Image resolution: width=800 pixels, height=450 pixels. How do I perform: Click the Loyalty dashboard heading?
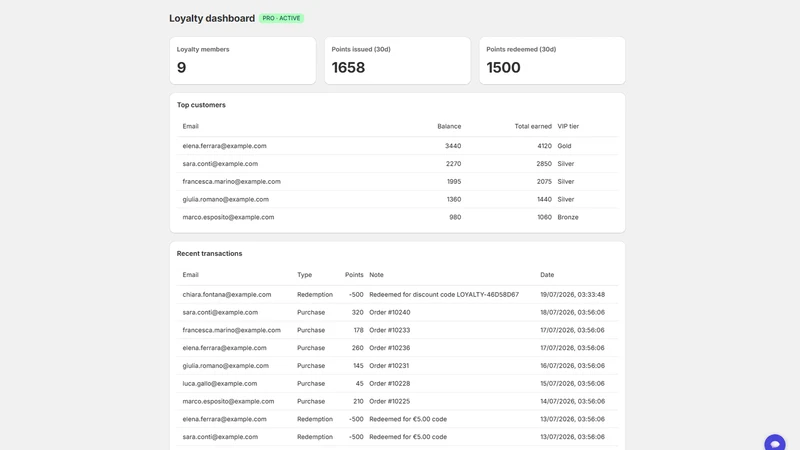[x=212, y=18]
